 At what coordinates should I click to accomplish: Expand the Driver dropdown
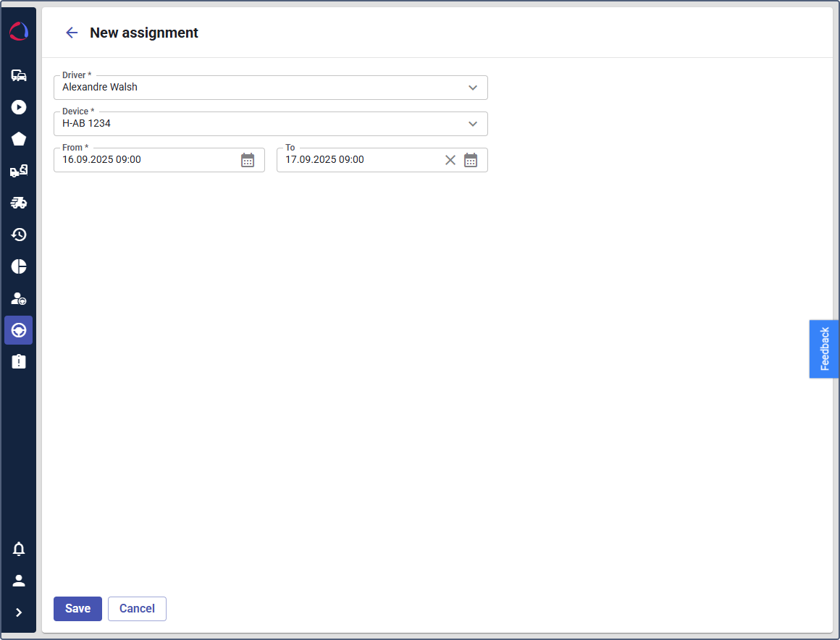[473, 88]
